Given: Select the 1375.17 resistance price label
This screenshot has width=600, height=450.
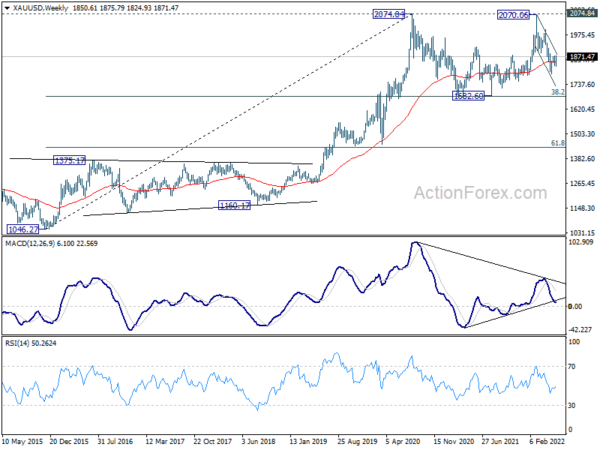Looking at the screenshot, I should [69, 160].
